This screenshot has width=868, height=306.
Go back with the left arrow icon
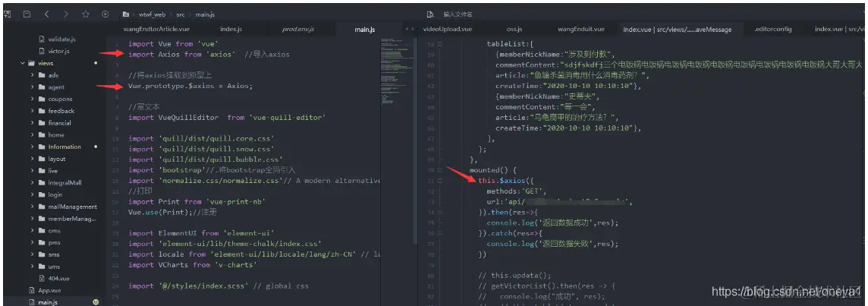pyautogui.click(x=46, y=14)
